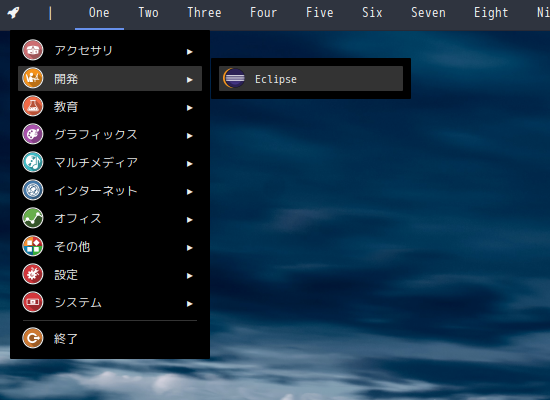Click the 設定 gear icon
The height and width of the screenshot is (400, 550).
(33, 274)
